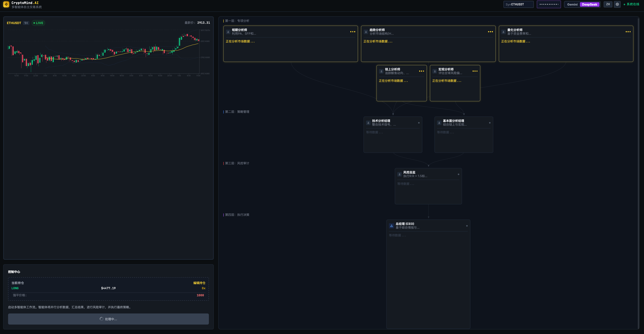Click the 趋势分析师 agent avatar icon
644x334 pixels.
pos(366,32)
